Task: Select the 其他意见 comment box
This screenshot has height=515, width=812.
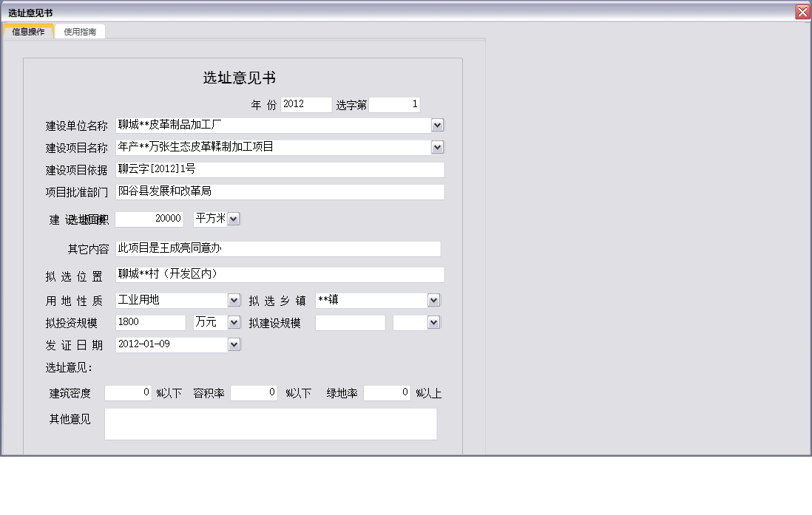Action: pyautogui.click(x=271, y=423)
